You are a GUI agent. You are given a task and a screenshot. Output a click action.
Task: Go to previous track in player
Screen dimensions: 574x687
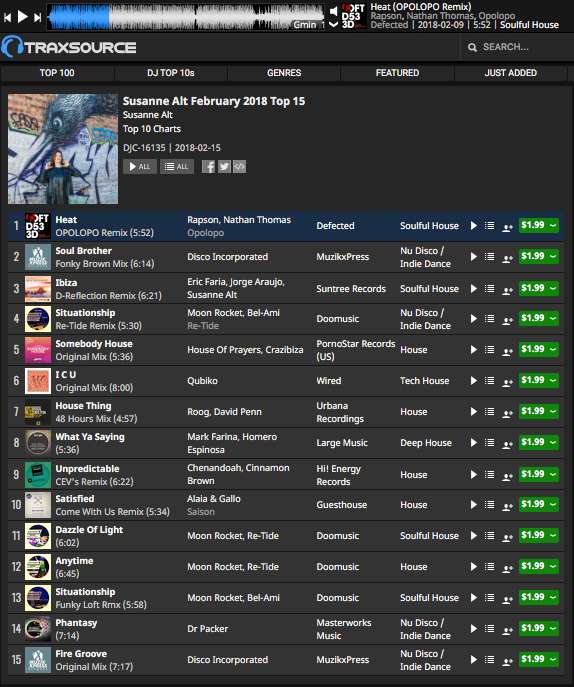[7, 18]
